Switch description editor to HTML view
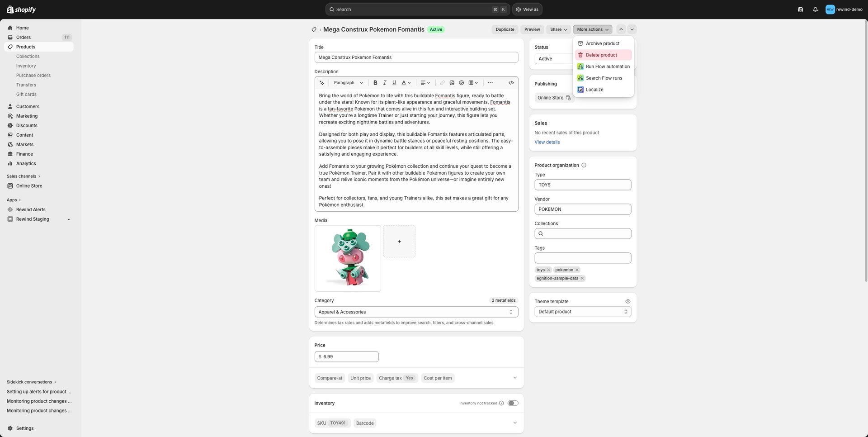This screenshot has height=437, width=868. [511, 83]
